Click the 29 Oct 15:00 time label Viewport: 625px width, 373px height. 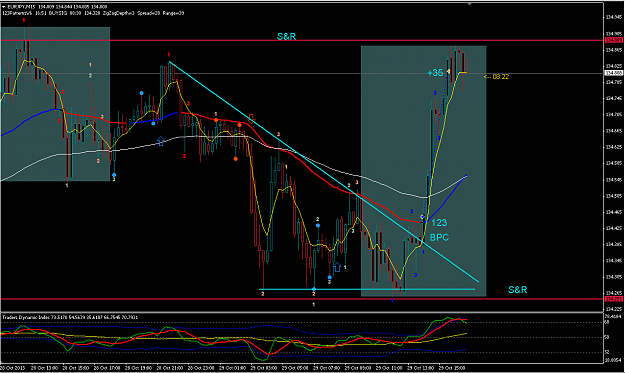tap(452, 368)
